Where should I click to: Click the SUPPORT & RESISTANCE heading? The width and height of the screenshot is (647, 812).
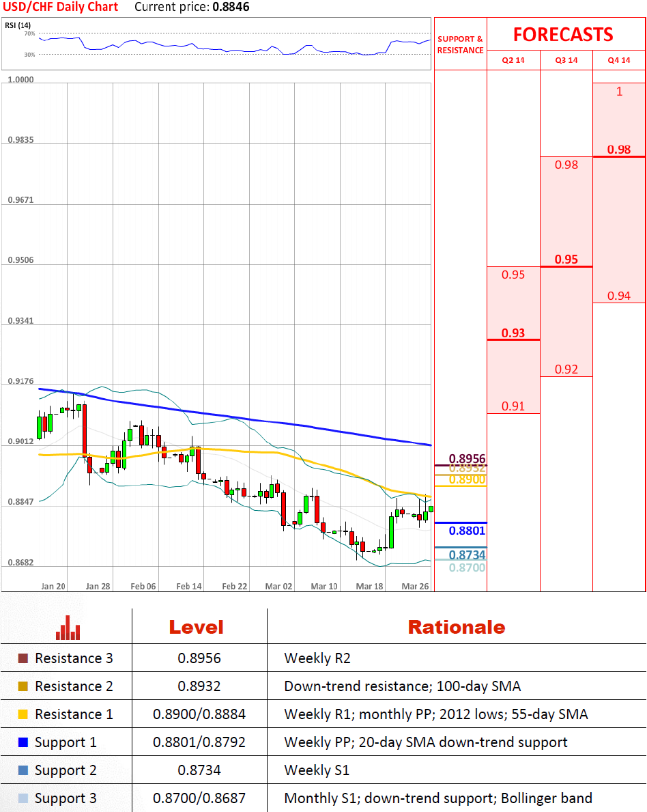coord(460,44)
